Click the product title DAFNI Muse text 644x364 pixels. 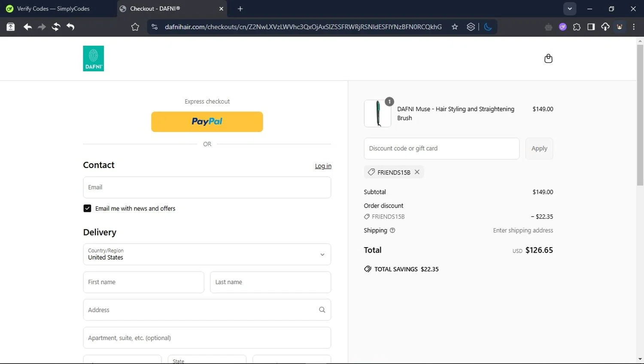(456, 113)
